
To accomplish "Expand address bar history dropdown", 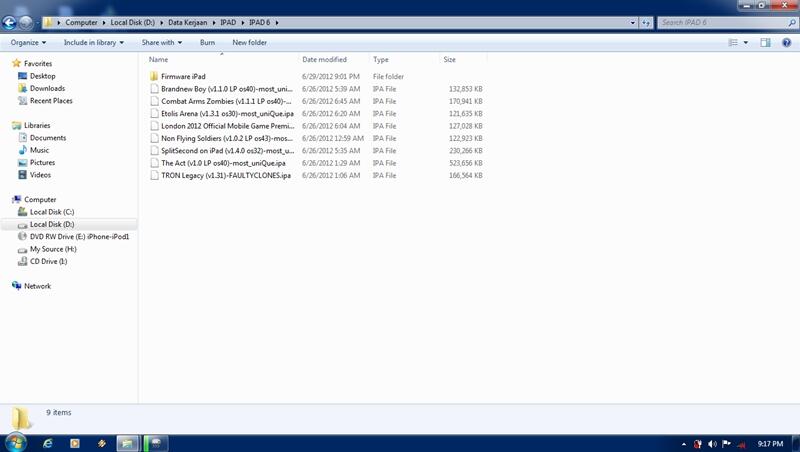I will [x=633, y=22].
